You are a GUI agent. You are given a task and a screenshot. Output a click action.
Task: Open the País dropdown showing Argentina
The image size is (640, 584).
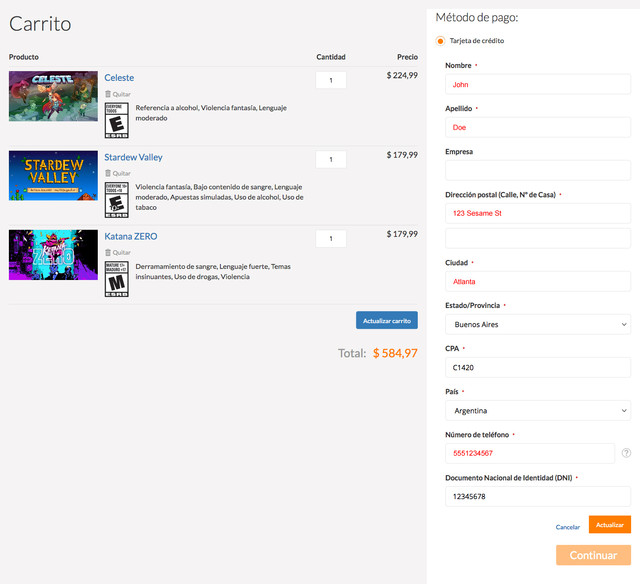(538, 411)
